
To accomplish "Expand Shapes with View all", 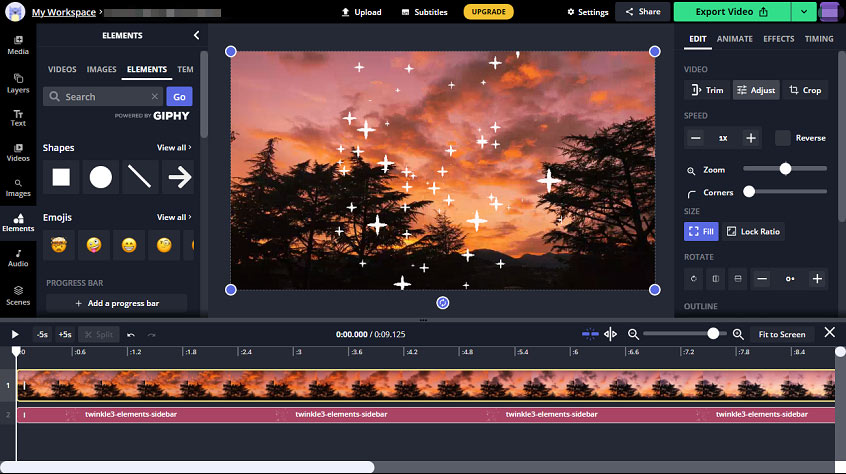I will 174,147.
